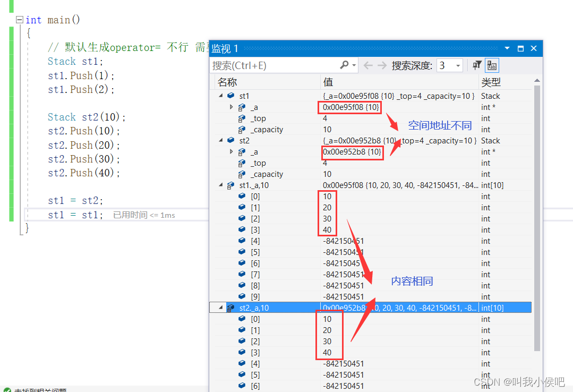Click the '已用时间 <= 1ms' perf tip
This screenshot has width=573, height=392.
point(144,215)
